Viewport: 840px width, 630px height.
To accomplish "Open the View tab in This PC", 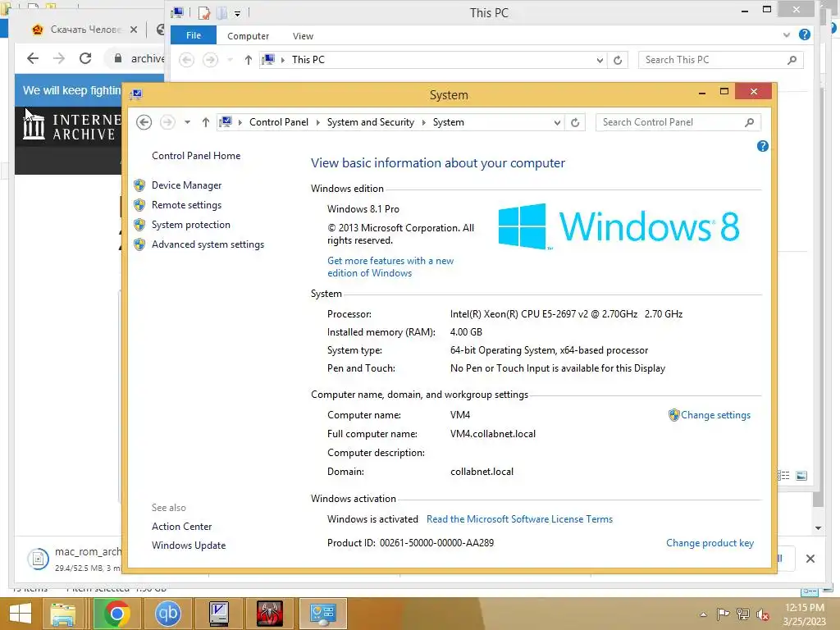I will (x=303, y=36).
